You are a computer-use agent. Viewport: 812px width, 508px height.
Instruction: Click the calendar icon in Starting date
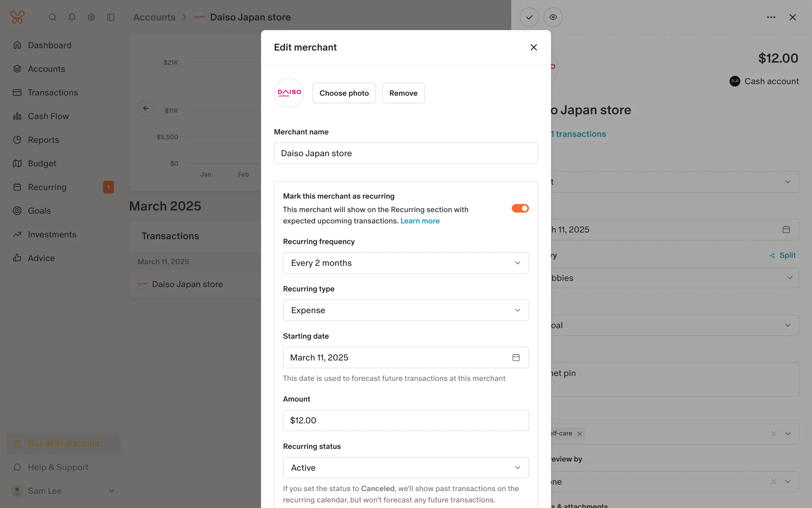pos(516,357)
